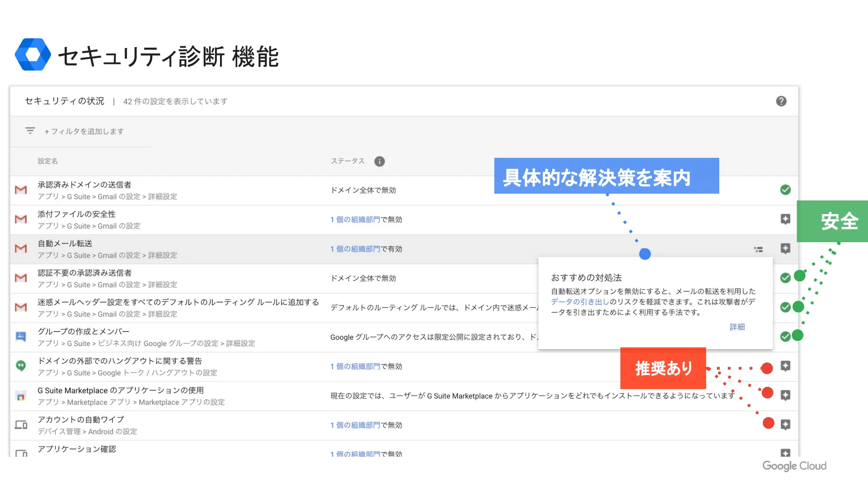Image resolution: width=868 pixels, height=488 pixels.
Task: Select 添付ファイルの安全性 setting name
Action: pos(77,214)
